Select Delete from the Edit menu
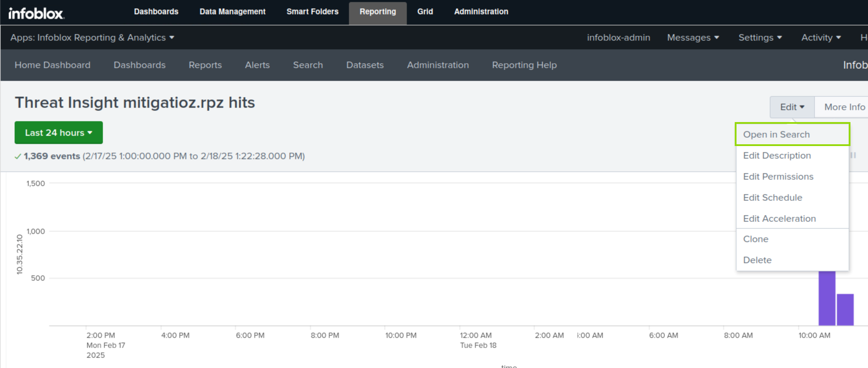868x368 pixels. click(757, 260)
